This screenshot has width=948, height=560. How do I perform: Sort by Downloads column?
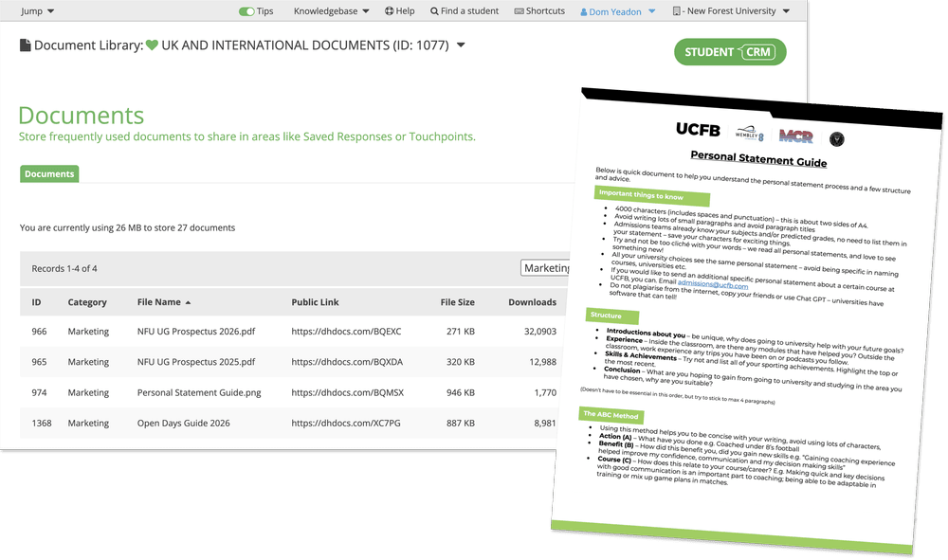[x=532, y=302]
